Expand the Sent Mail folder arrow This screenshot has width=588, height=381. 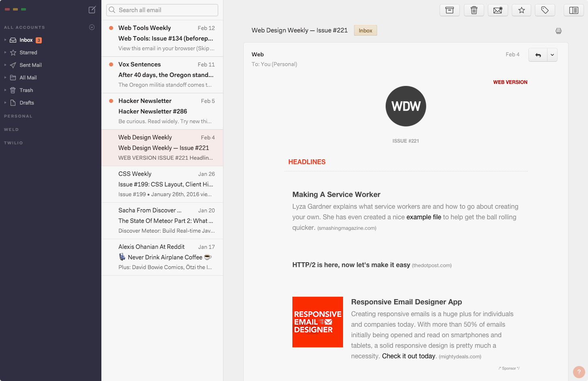[x=5, y=65]
